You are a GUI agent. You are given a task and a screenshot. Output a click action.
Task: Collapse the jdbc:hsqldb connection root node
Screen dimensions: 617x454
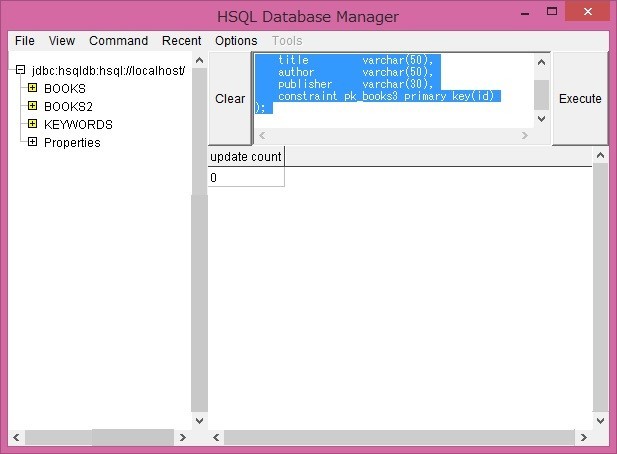click(20, 70)
